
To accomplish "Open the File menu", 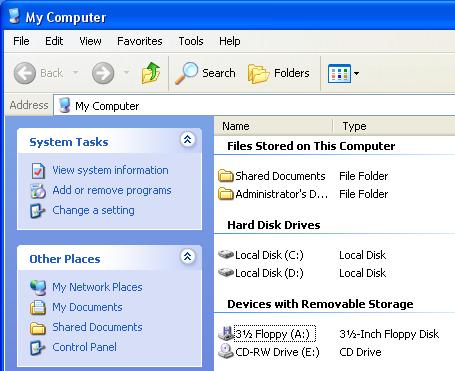I will (21, 41).
